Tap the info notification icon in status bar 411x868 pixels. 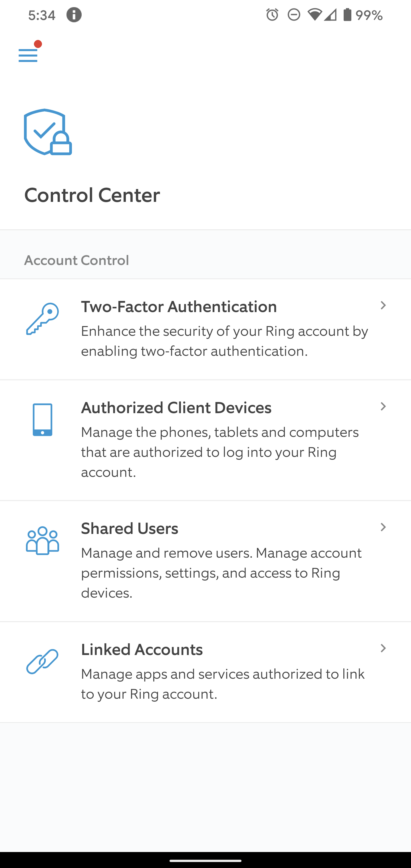(x=74, y=15)
